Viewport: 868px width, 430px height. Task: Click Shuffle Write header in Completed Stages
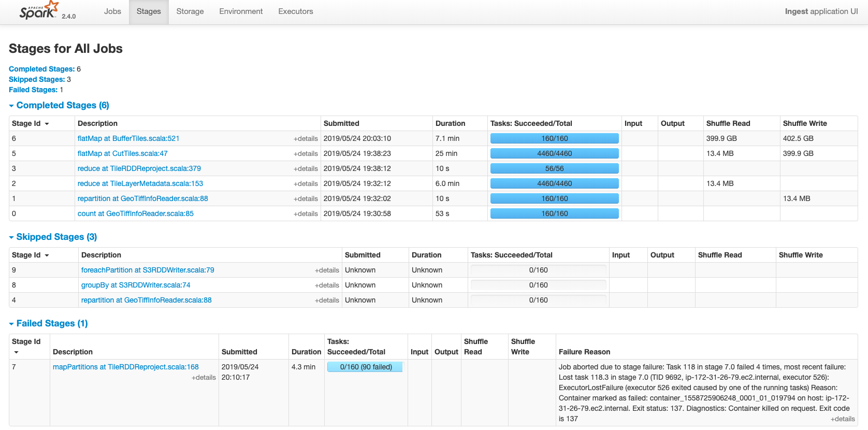click(805, 123)
